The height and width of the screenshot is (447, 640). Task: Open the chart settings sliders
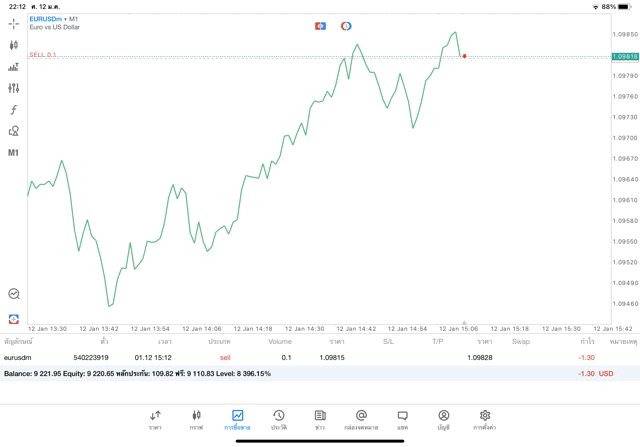13,88
